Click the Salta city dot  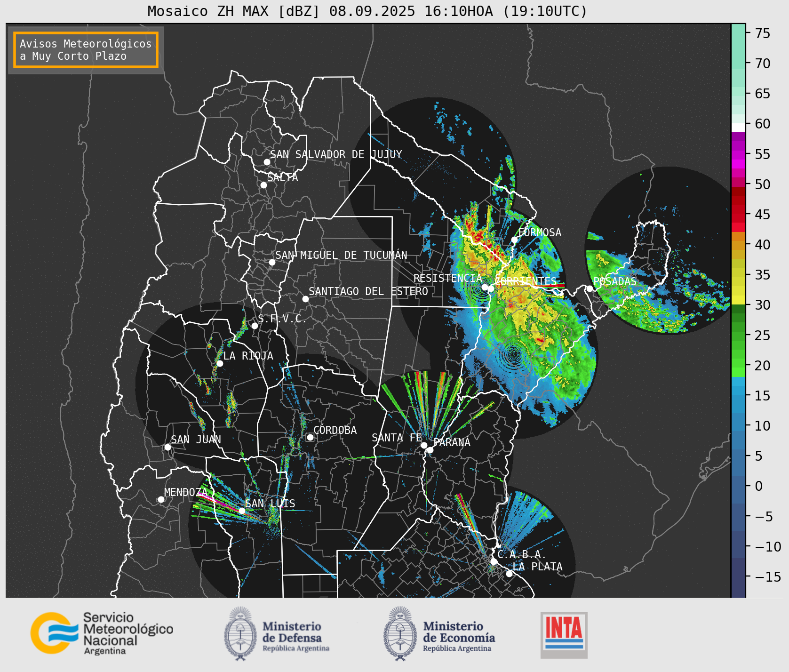click(x=263, y=185)
